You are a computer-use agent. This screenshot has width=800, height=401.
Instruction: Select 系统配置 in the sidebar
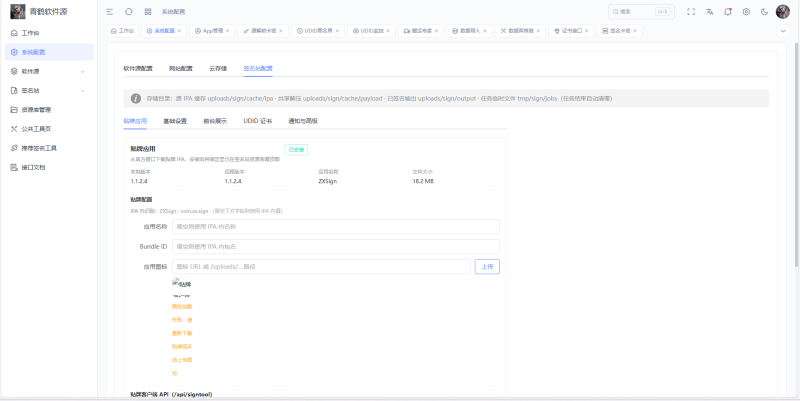coord(49,52)
